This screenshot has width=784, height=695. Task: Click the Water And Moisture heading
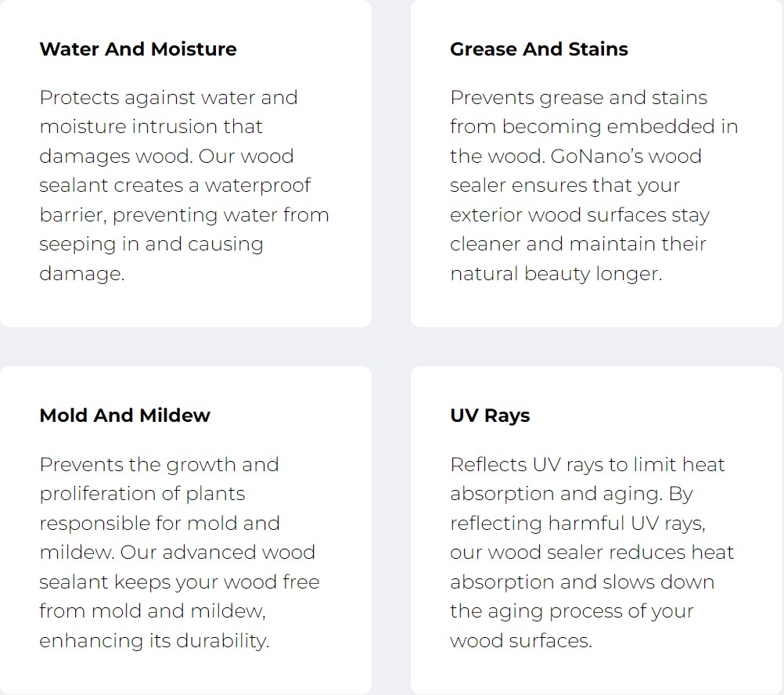click(x=138, y=49)
